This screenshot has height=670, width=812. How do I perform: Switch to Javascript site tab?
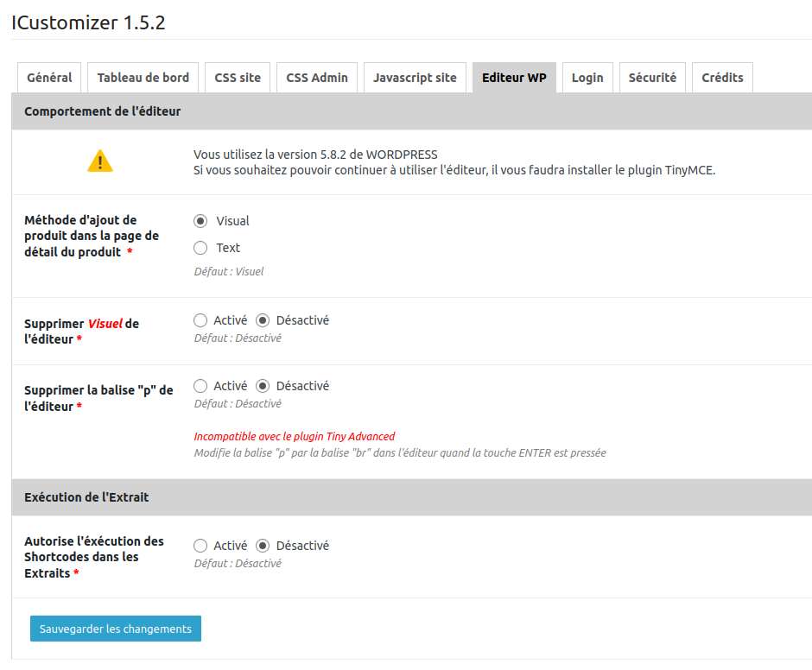tap(415, 78)
